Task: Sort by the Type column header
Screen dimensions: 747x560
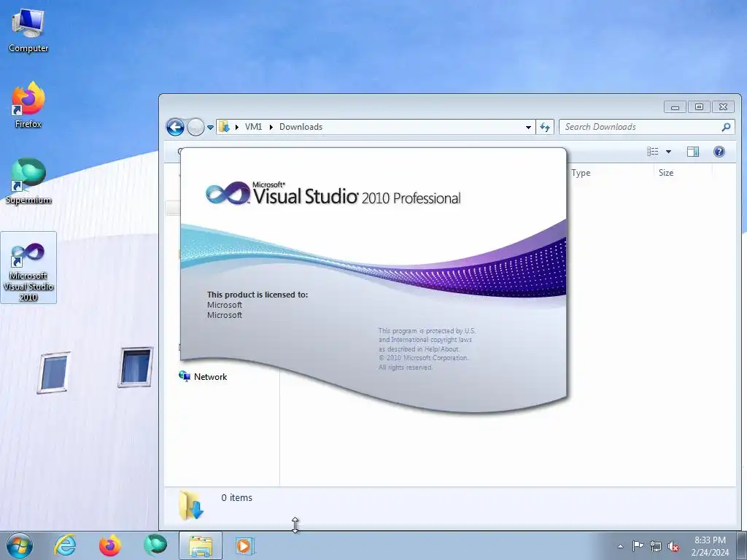Action: coord(581,172)
